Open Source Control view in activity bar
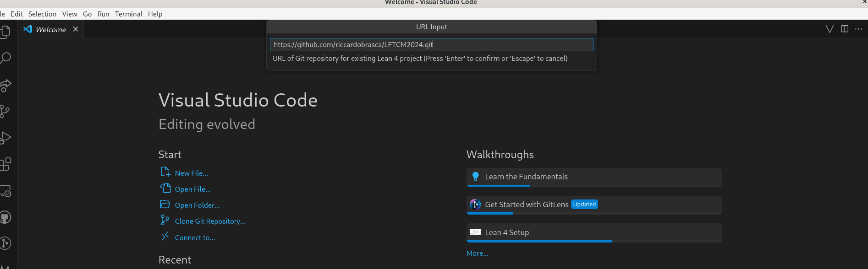The width and height of the screenshot is (868, 269). point(5,111)
